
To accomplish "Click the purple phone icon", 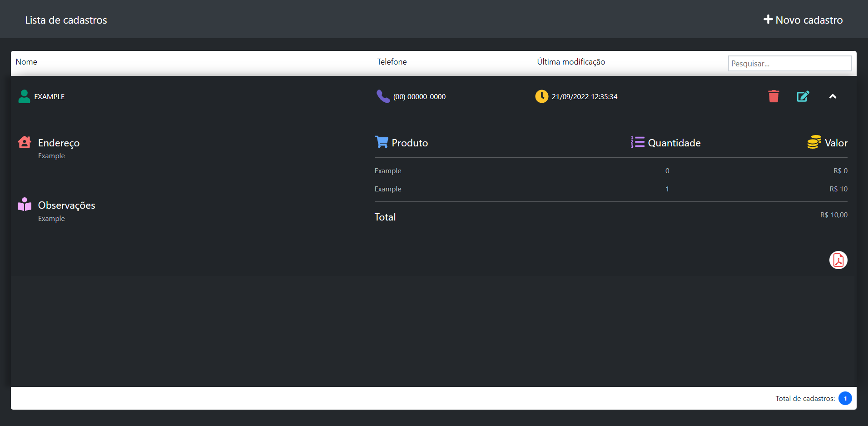I will coord(383,96).
